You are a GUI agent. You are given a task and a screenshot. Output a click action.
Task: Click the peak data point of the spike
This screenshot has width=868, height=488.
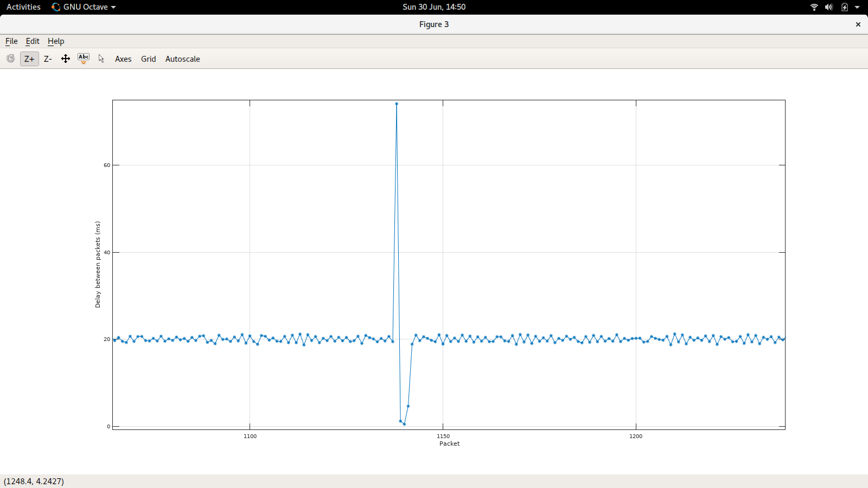tap(397, 104)
